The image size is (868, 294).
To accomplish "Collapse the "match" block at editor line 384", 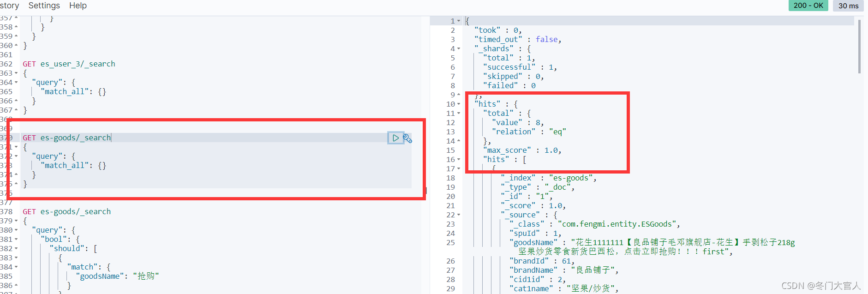I will coord(16,267).
